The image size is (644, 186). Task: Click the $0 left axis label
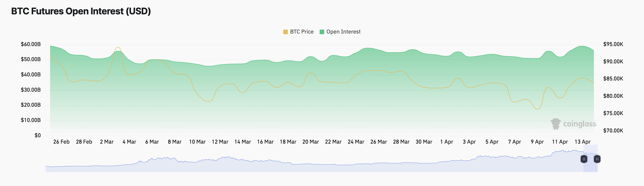[x=37, y=135]
